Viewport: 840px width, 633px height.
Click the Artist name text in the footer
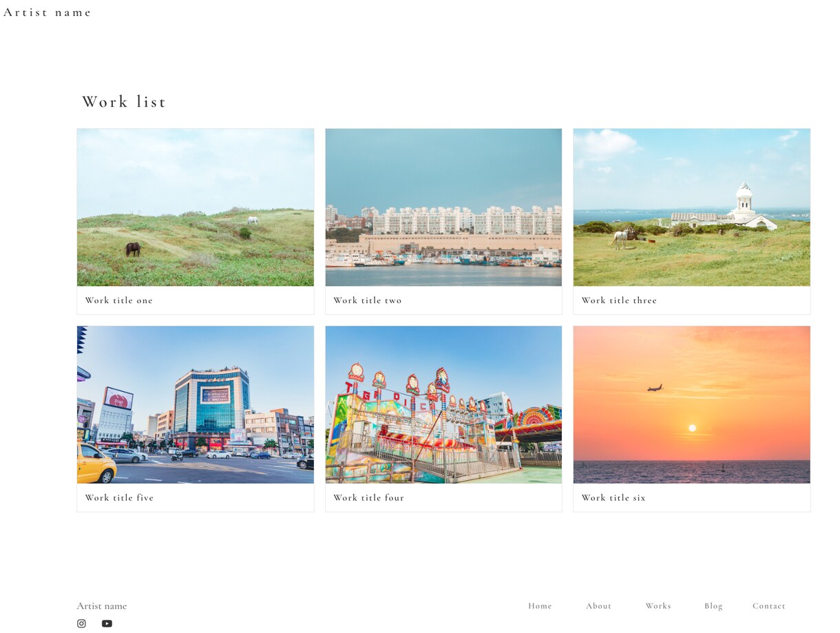102,606
